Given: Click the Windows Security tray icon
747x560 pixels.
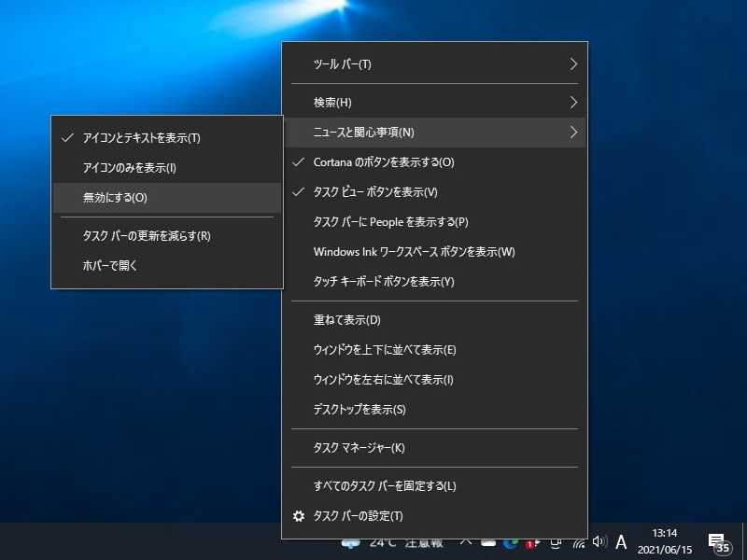Looking at the screenshot, I should pyautogui.click(x=529, y=543).
